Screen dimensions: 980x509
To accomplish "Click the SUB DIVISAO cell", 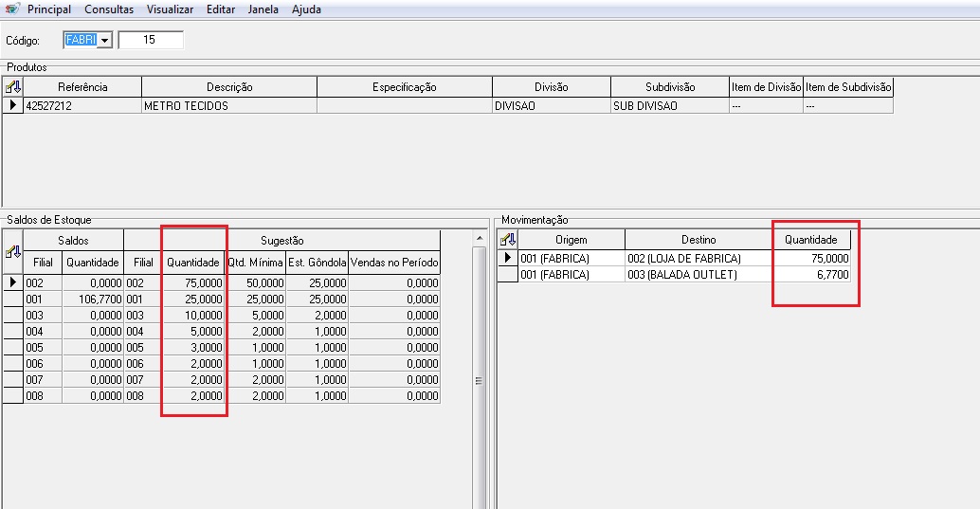I will 670,105.
